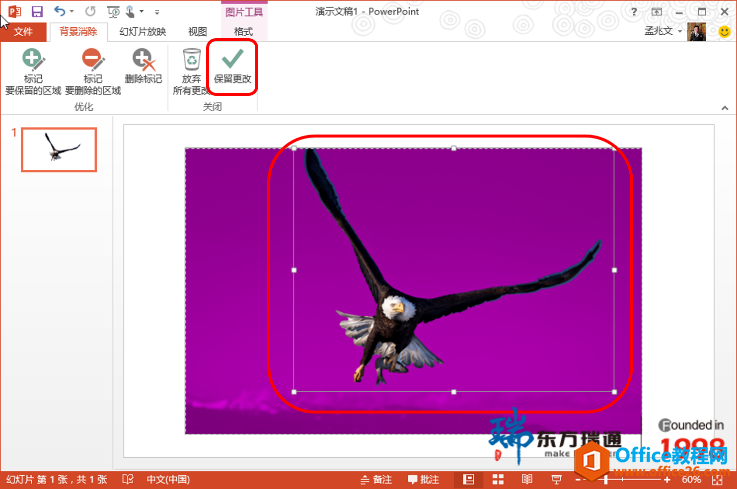Toggle the Comments pane in status bar
The height and width of the screenshot is (489, 737).
tap(423, 480)
